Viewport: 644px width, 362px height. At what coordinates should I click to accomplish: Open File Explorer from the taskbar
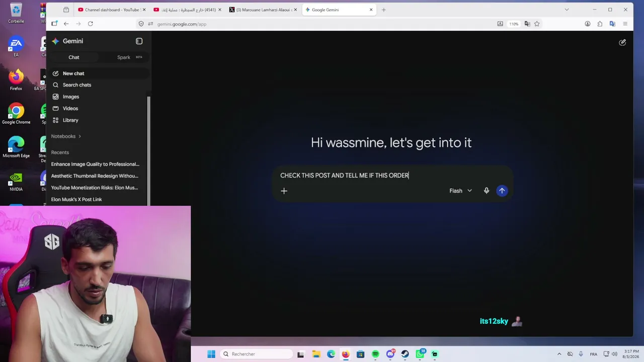click(x=316, y=354)
